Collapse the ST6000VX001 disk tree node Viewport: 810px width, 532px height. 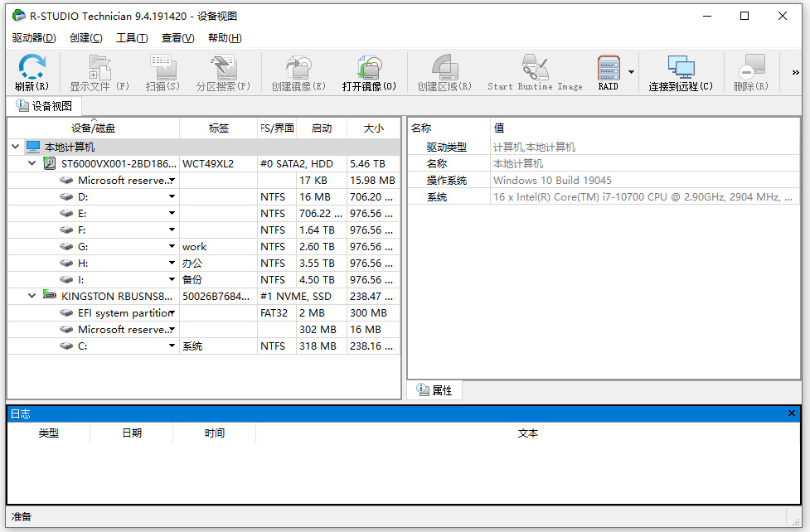click(x=32, y=163)
